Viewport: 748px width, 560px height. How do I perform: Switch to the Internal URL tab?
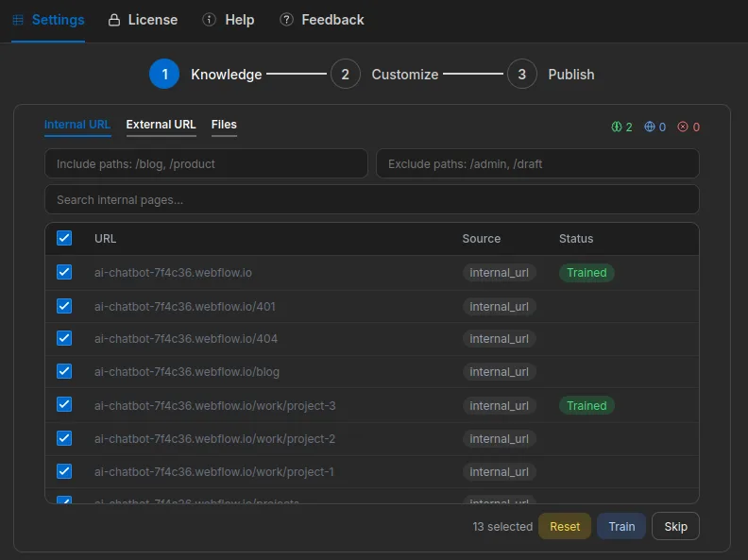[x=77, y=125]
